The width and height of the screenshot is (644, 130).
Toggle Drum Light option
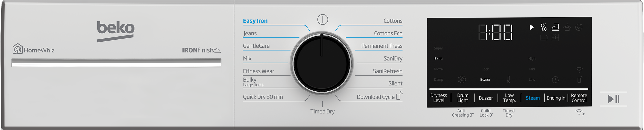463,98
